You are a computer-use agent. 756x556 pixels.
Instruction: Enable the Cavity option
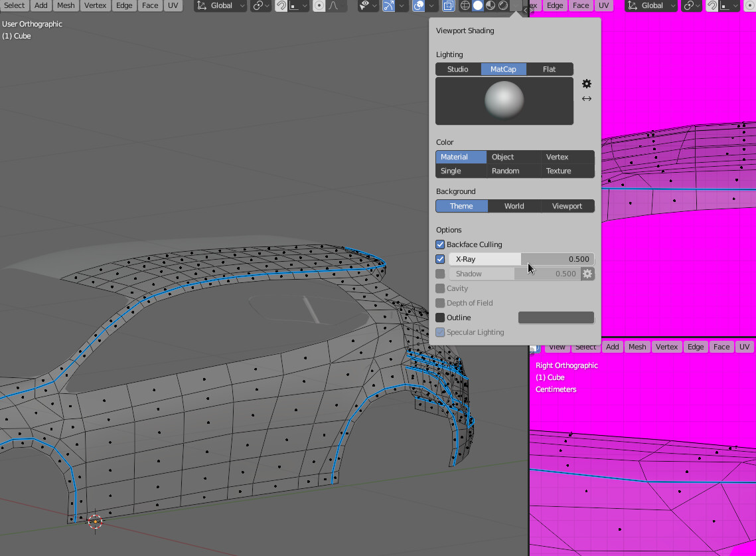point(439,288)
